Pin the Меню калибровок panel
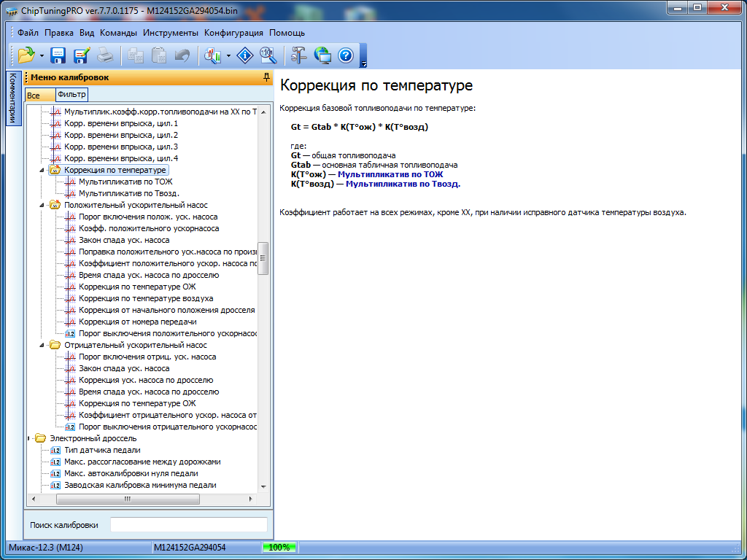 pyautogui.click(x=267, y=77)
